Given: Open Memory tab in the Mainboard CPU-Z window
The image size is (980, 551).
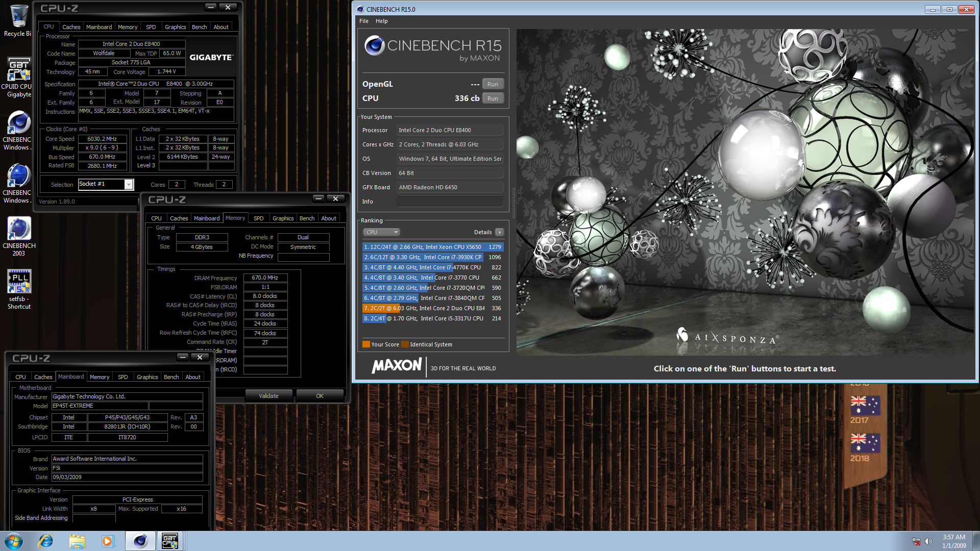Looking at the screenshot, I should (x=100, y=377).
